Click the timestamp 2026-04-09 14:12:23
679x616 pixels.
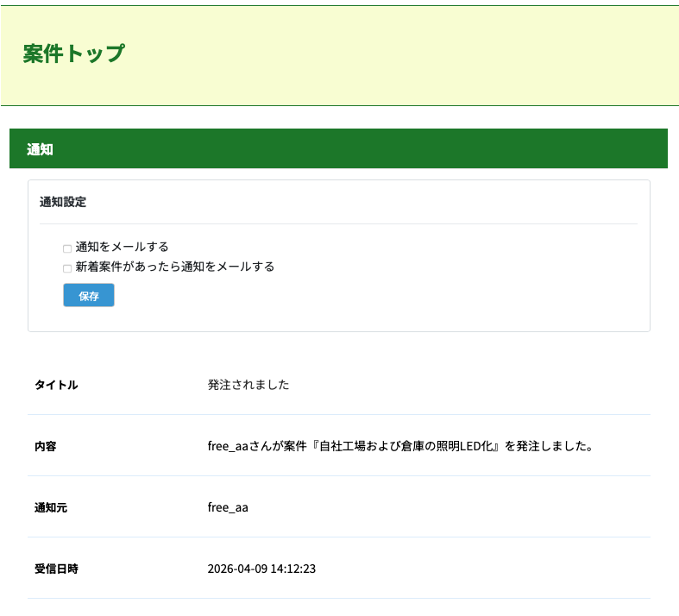click(261, 569)
